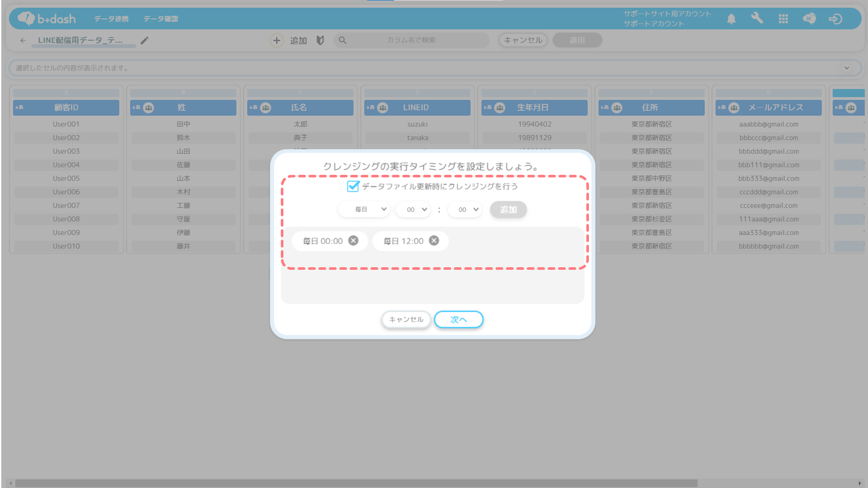
Task: Open the wrench settings icon
Action: click(x=757, y=19)
